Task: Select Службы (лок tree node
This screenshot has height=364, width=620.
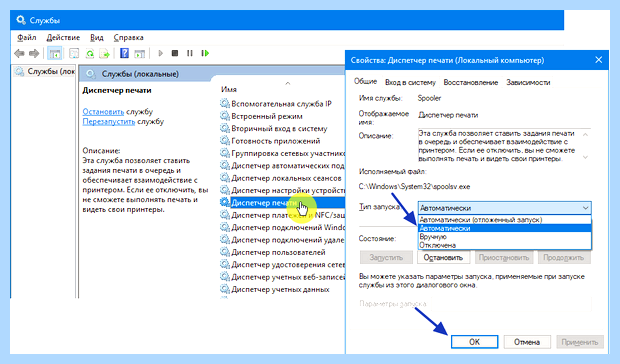Action: click(x=44, y=72)
